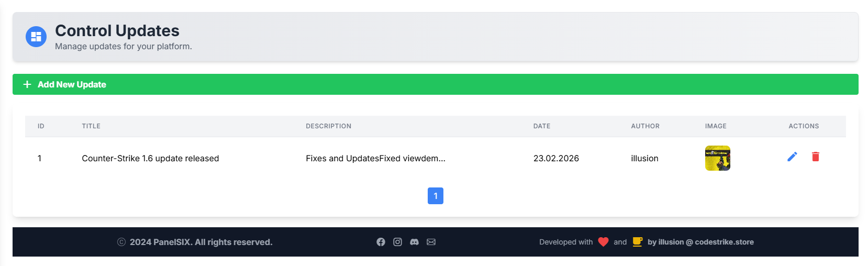Select the ID column header
This screenshot has width=868, height=266.
coord(41,126)
